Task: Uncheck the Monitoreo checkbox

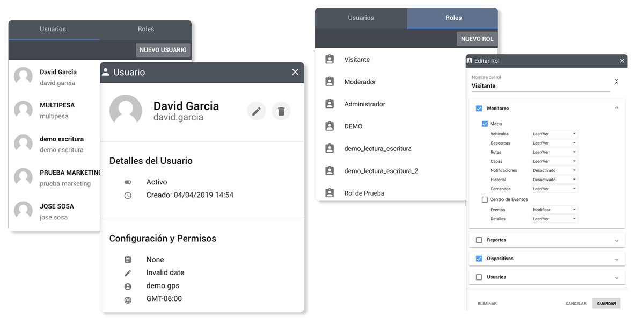Action: [479, 109]
